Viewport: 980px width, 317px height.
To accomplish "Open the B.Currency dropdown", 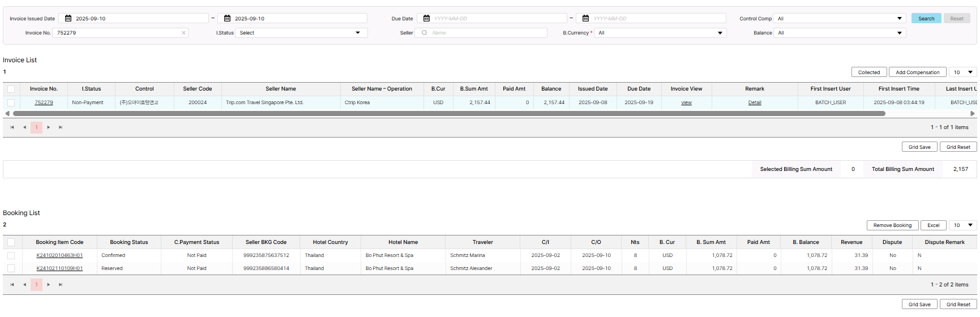I will (x=720, y=33).
